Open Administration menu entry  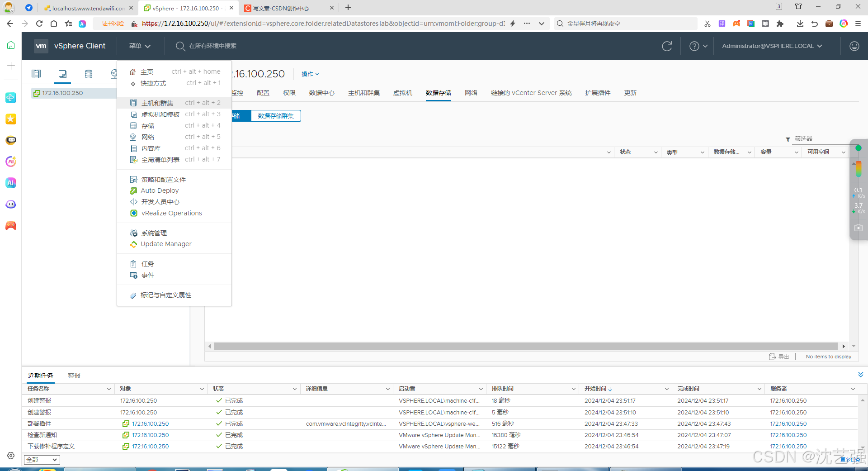(x=174, y=233)
